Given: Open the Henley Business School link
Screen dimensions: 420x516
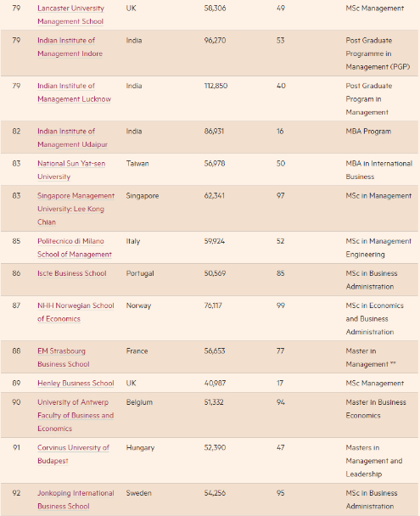Looking at the screenshot, I should click(x=76, y=384).
